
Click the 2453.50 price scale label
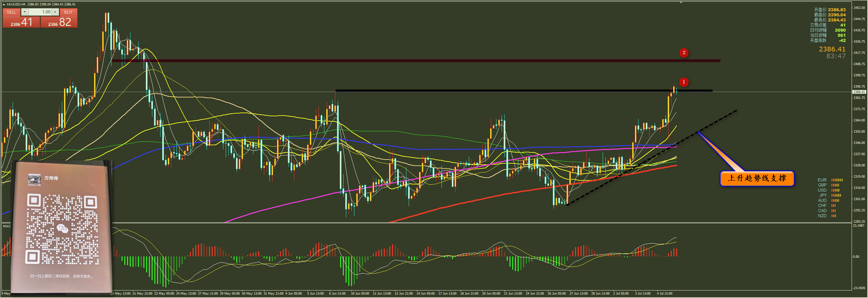(859, 8)
